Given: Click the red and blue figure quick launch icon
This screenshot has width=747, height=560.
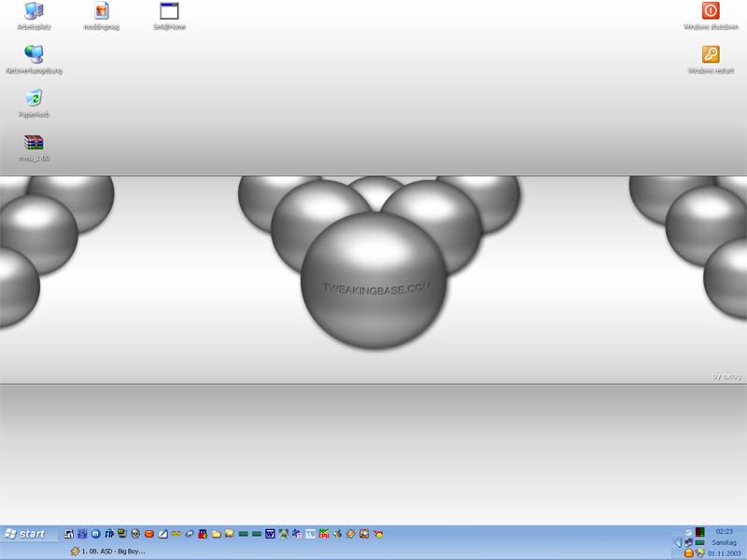Looking at the screenshot, I should (203, 534).
